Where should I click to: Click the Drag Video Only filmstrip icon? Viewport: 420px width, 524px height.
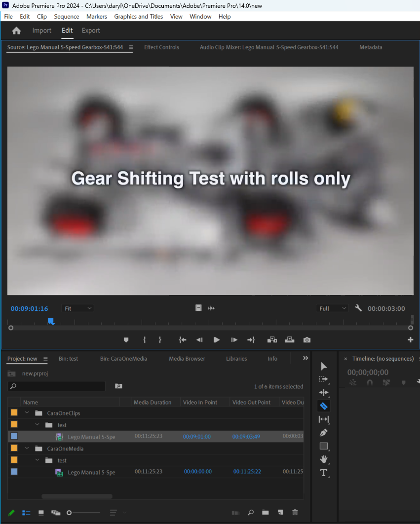coord(198,308)
